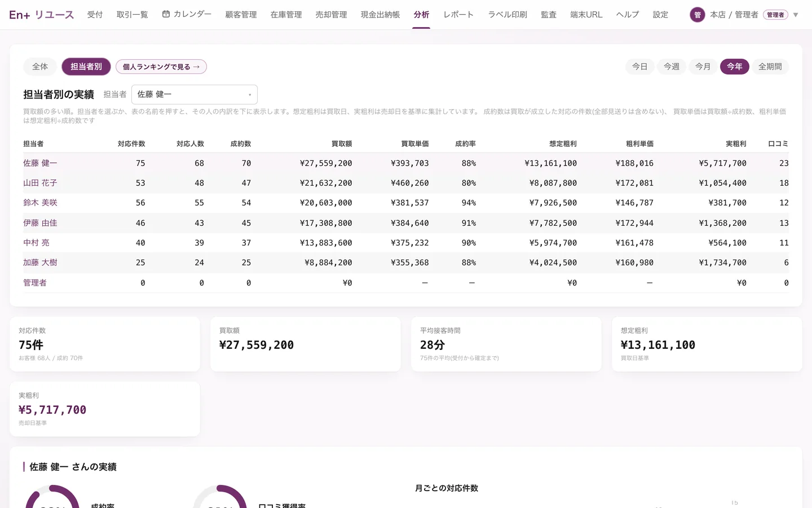Select staff 伊藤 由佳 in table
This screenshot has height=508, width=812.
coord(40,223)
